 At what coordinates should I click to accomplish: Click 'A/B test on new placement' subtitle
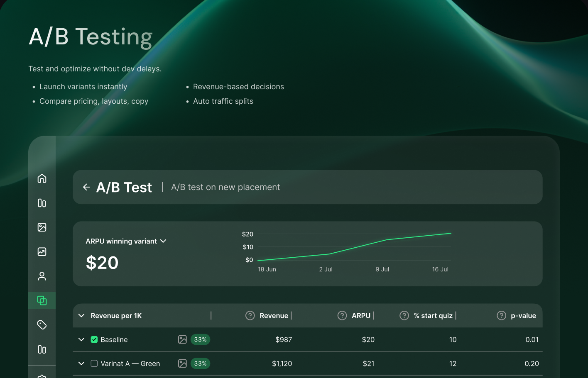225,187
